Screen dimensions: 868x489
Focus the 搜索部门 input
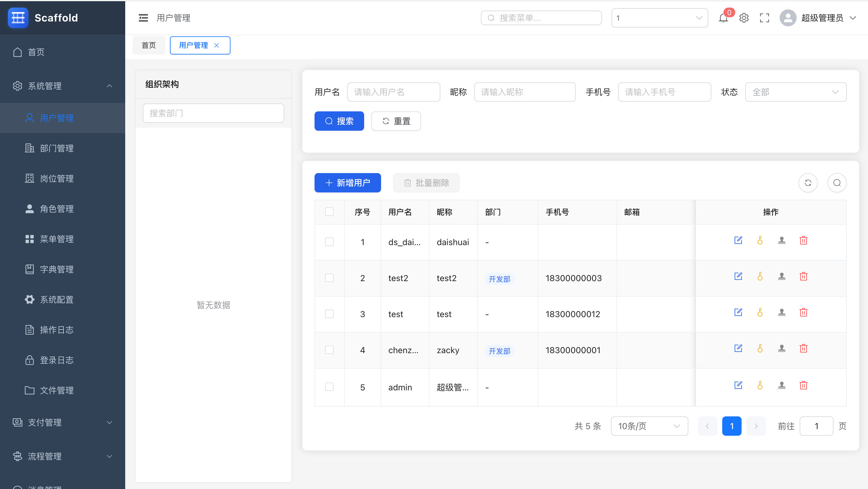pyautogui.click(x=213, y=113)
